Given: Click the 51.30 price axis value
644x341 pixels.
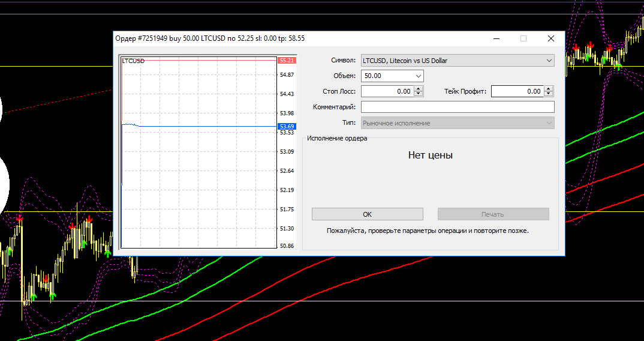Looking at the screenshot, I should (287, 228).
